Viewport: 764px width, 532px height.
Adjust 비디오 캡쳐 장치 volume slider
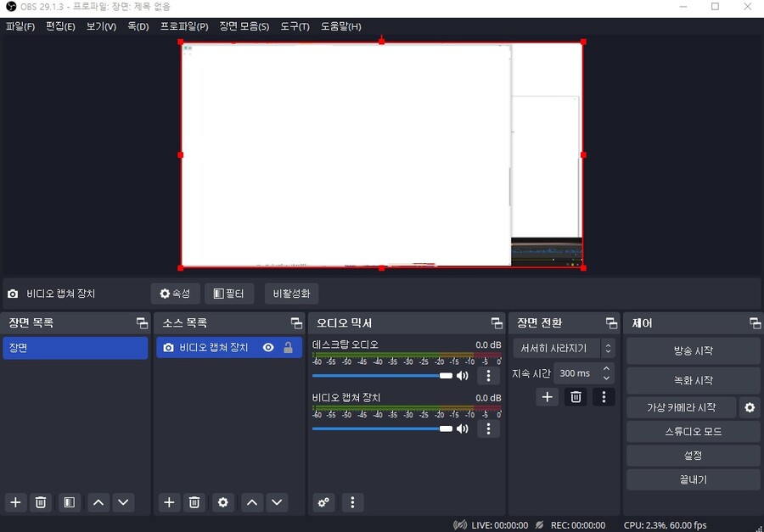(x=382, y=428)
